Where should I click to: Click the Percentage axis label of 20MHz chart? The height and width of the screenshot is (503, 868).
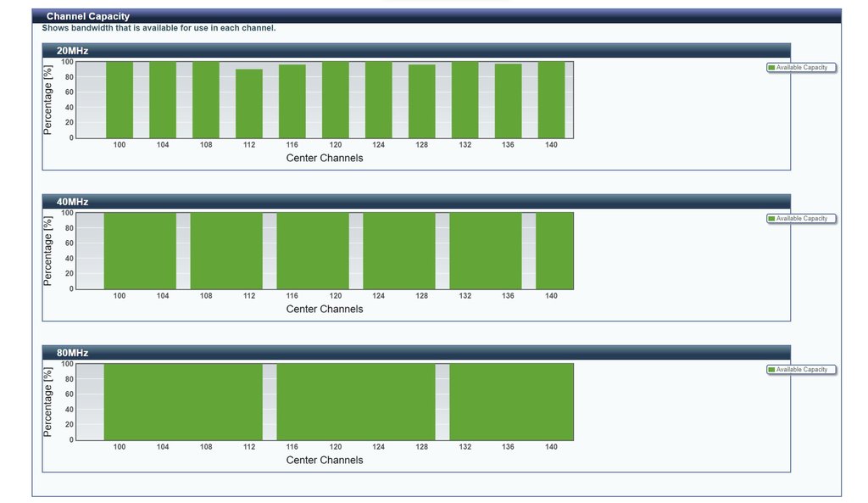click(x=47, y=100)
